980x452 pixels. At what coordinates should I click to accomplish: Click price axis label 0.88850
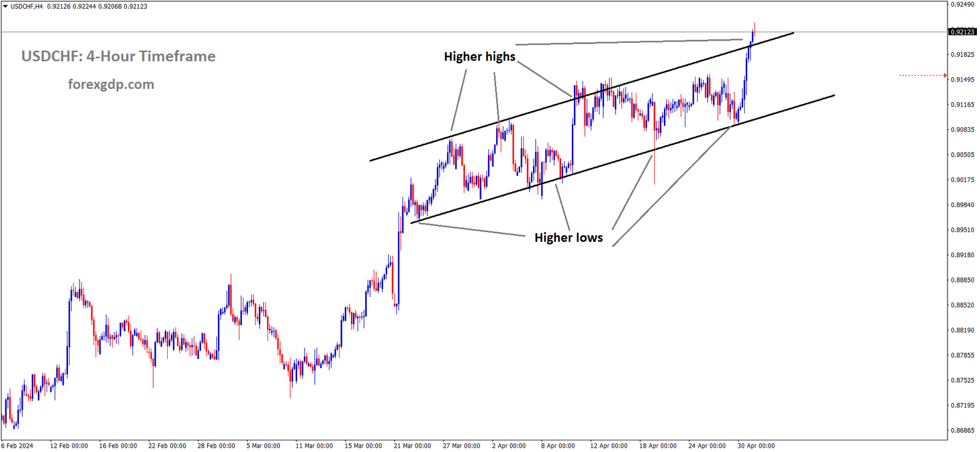(962, 280)
